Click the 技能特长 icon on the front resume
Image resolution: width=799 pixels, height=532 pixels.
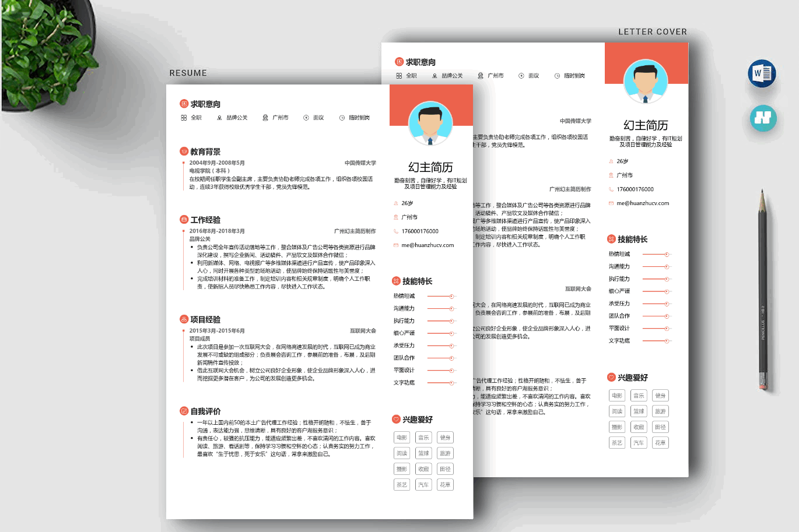[396, 281]
